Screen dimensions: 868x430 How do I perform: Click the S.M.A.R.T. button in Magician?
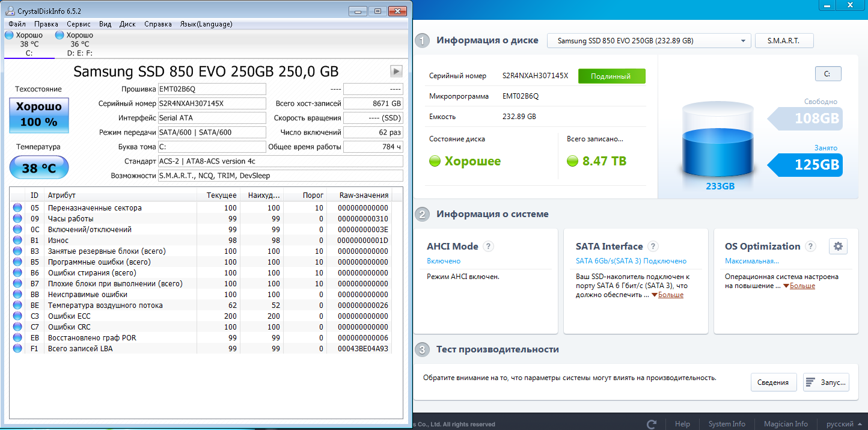tap(784, 41)
